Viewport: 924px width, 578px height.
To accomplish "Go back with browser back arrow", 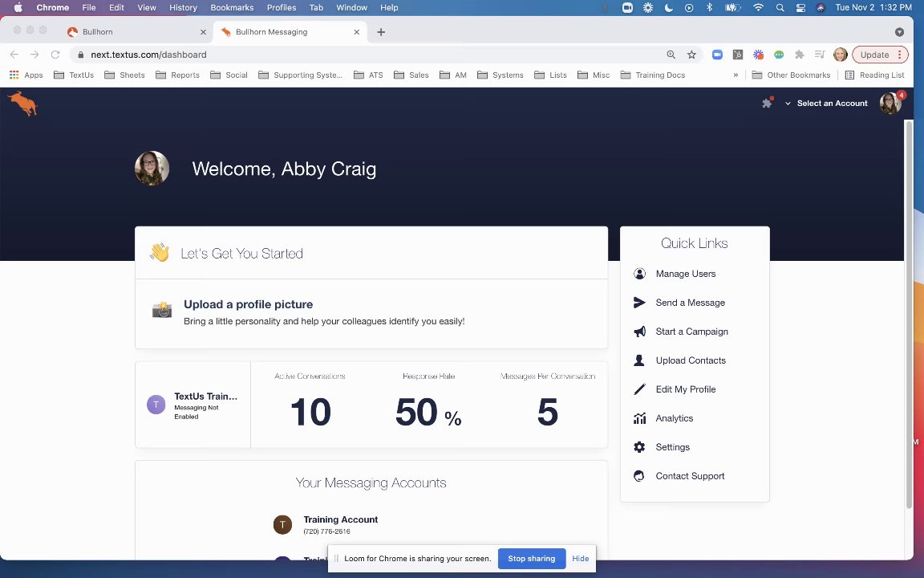I will coord(14,55).
